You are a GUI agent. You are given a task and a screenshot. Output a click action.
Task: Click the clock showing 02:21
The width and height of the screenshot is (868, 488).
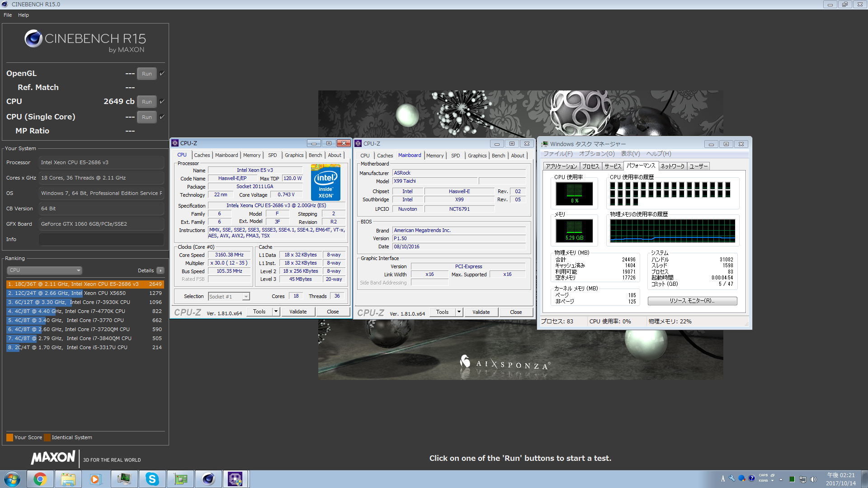click(841, 479)
